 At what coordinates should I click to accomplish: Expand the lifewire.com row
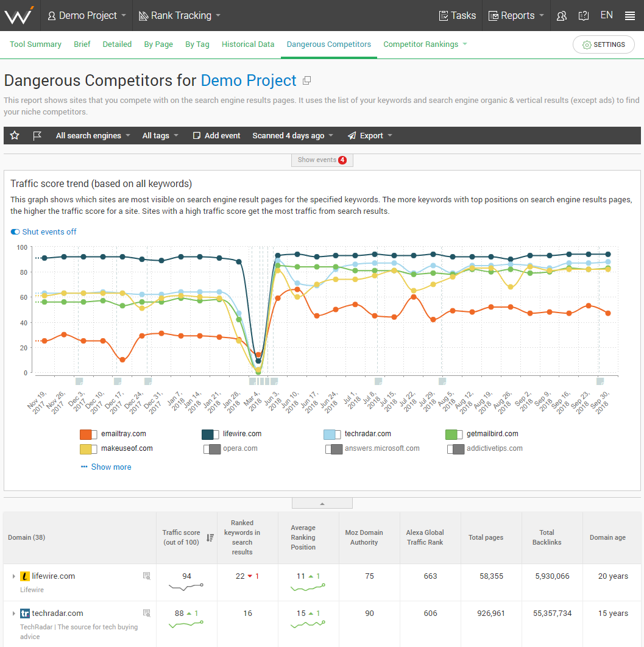(x=13, y=576)
